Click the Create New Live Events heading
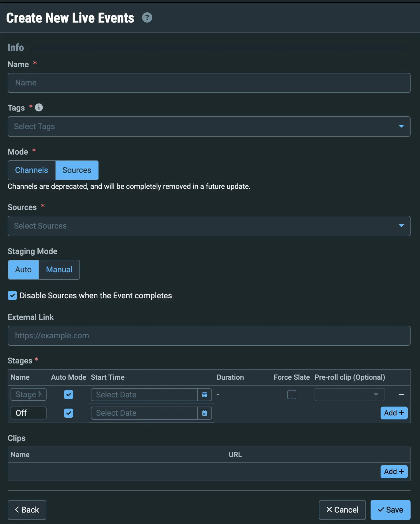This screenshot has height=524, width=420. (x=70, y=18)
